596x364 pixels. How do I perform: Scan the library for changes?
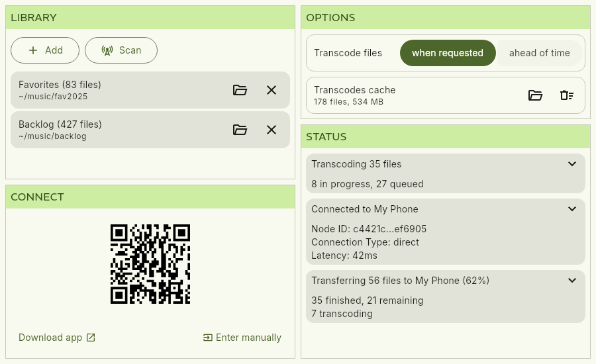click(121, 50)
